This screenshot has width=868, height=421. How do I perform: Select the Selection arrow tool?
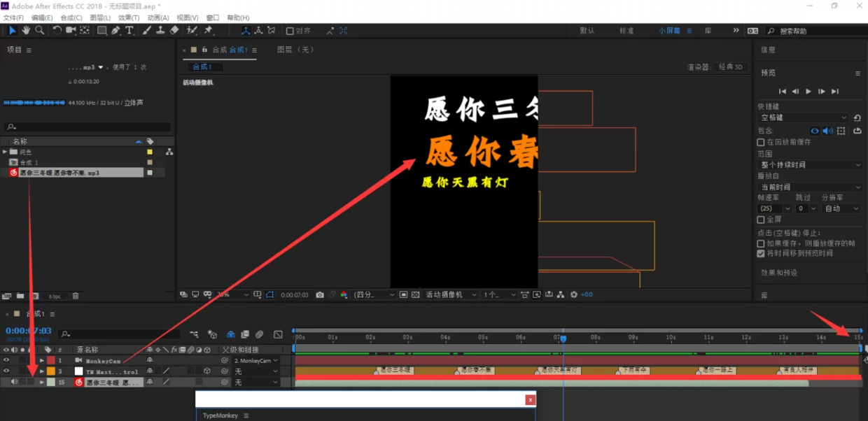click(x=12, y=31)
